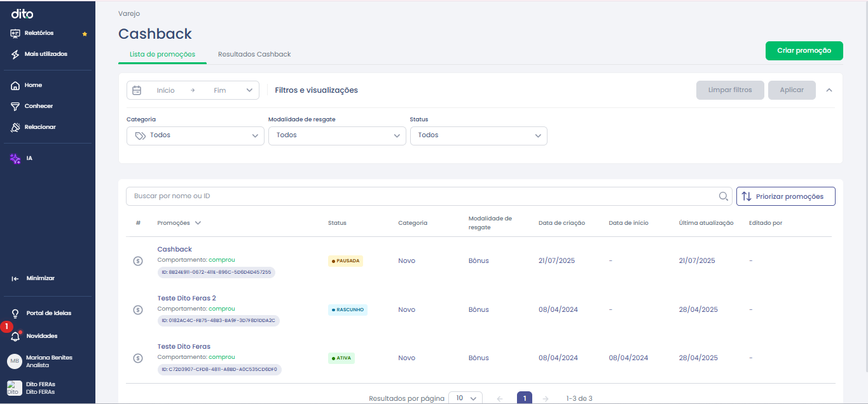Screen dimensions: 868x404
Task: Expand the Categoria dropdown
Action: pos(195,135)
